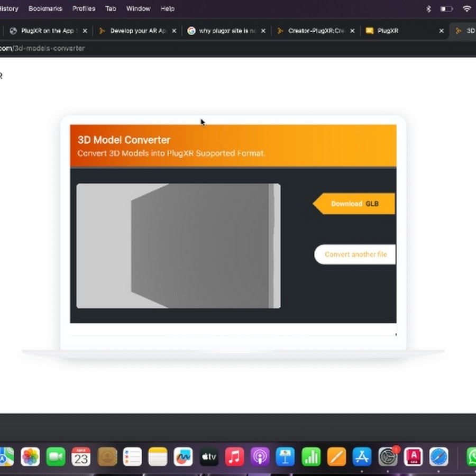Screen dimensions: 476x476
Task: Open the App Store from the Dock
Action: click(362, 456)
